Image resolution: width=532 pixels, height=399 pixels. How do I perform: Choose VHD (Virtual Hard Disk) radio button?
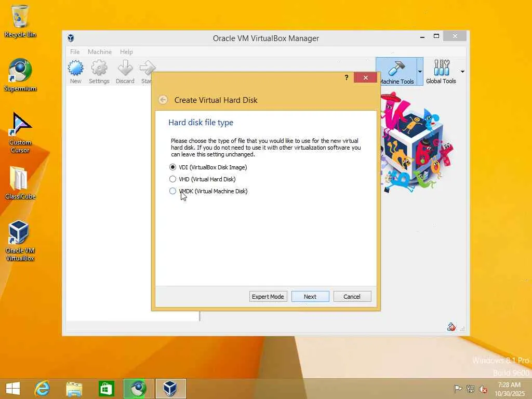tap(172, 179)
